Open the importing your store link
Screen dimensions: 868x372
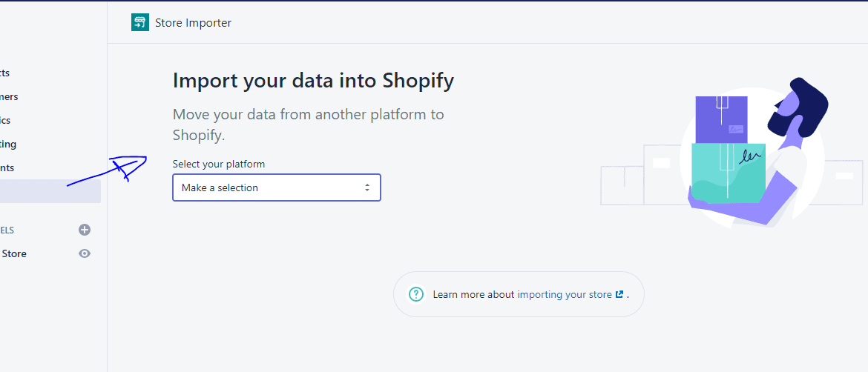pyautogui.click(x=564, y=295)
